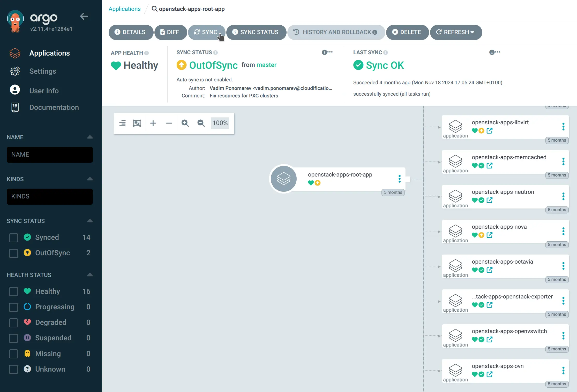Screen dimensions: 577x392
Task: Show more info in Last Sync panel
Action: (x=494, y=52)
